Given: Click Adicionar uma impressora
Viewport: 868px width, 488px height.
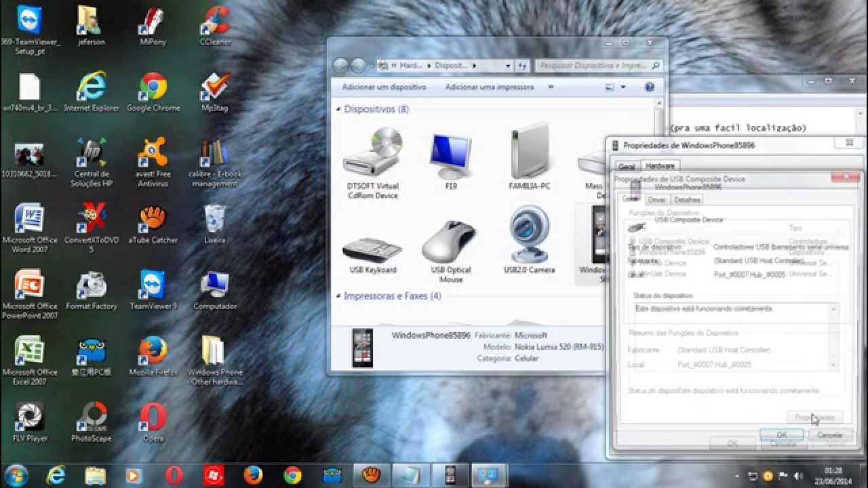Looking at the screenshot, I should point(490,87).
